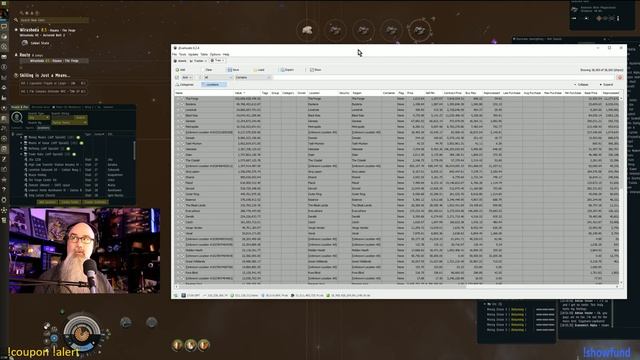The image size is (640, 360).
Task: Open the Search Type dropdown
Action: 38,118
